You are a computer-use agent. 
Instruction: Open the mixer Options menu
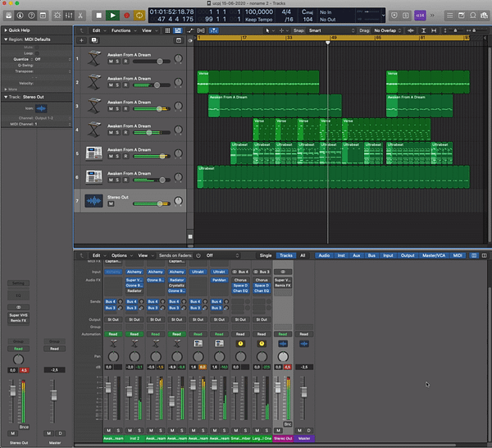(119, 255)
